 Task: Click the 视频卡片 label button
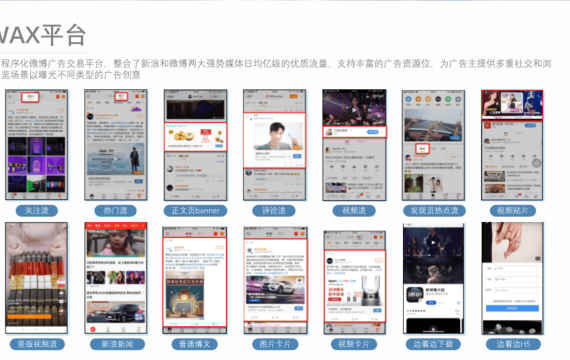pos(354,344)
